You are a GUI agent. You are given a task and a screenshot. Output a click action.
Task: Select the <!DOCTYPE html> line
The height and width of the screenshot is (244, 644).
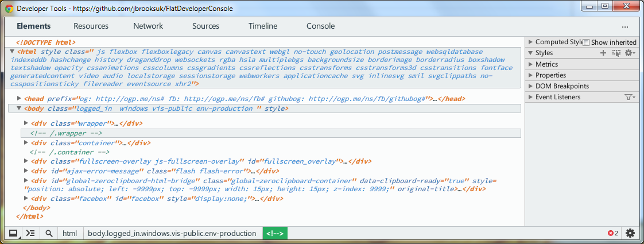[x=45, y=42]
